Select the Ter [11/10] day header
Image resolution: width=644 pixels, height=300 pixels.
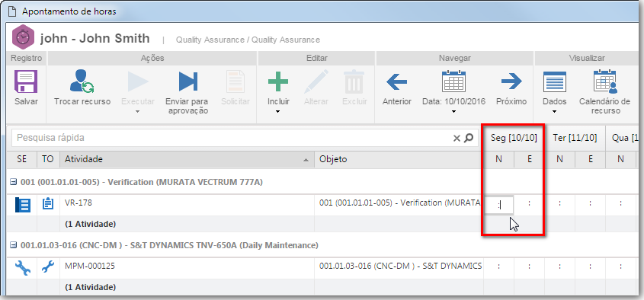coord(575,138)
